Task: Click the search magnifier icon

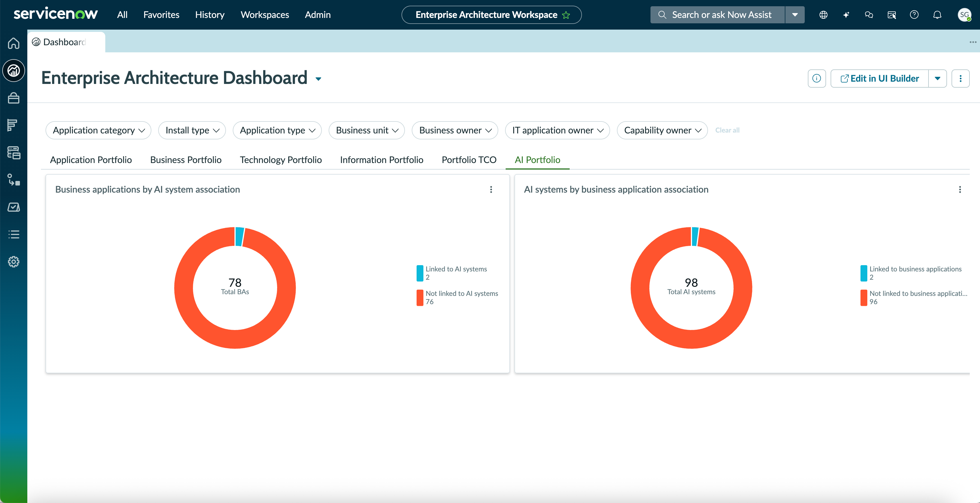Action: [662, 15]
